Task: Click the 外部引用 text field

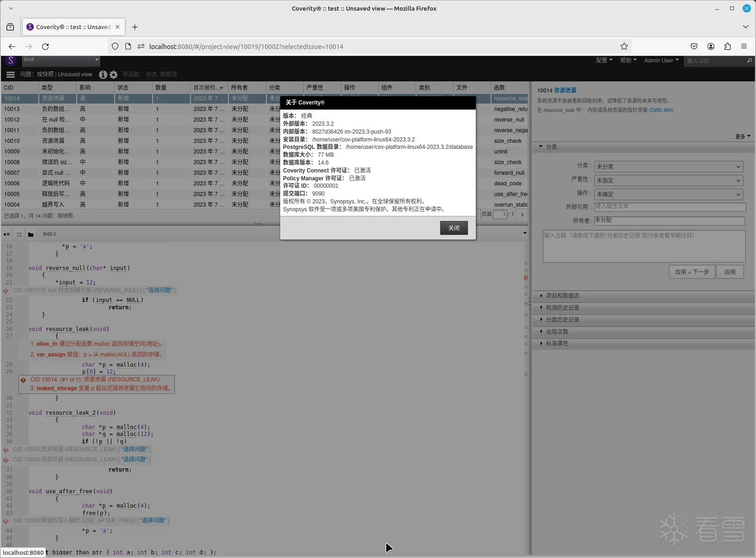Action: pyautogui.click(x=670, y=207)
